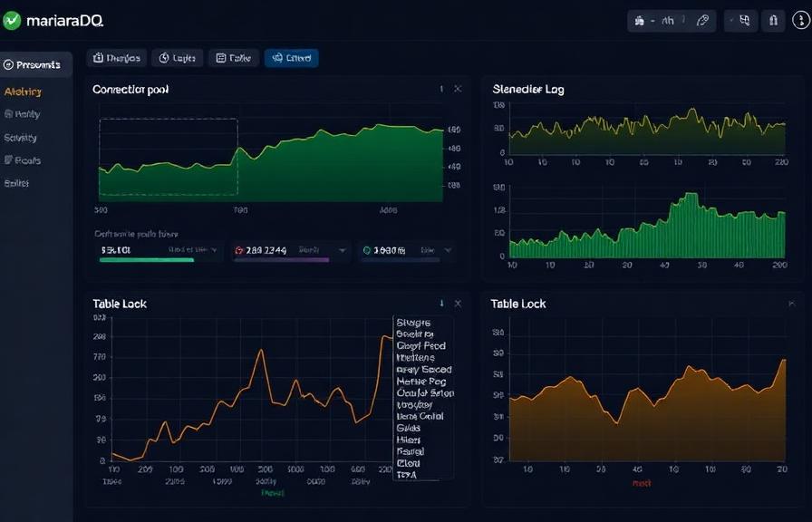Open the notifications bell icon top right
The image size is (812, 522).
pos(773,20)
